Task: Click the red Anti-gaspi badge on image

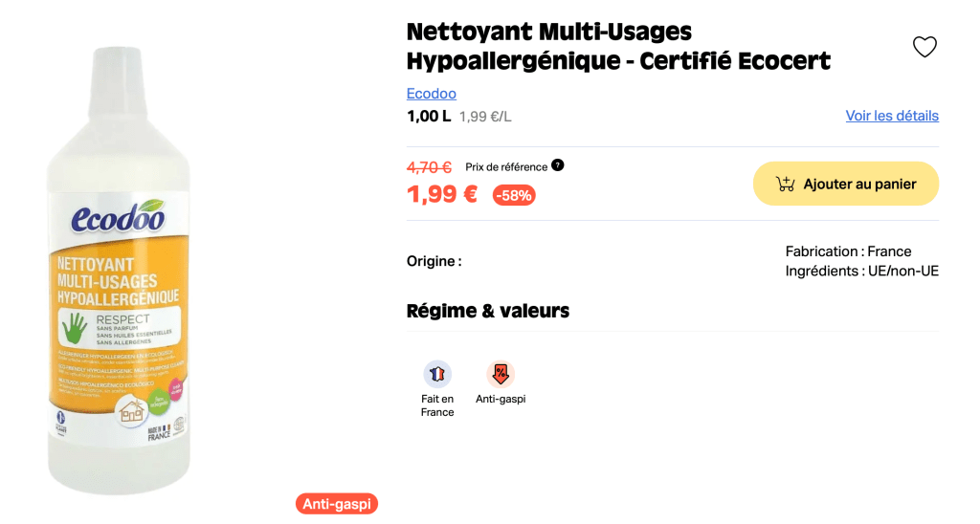Action: coord(337,504)
